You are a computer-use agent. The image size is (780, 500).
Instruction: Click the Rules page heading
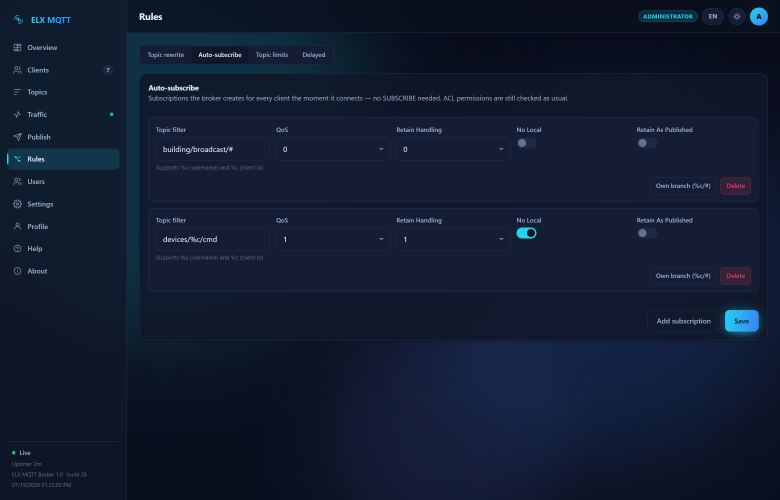(151, 16)
